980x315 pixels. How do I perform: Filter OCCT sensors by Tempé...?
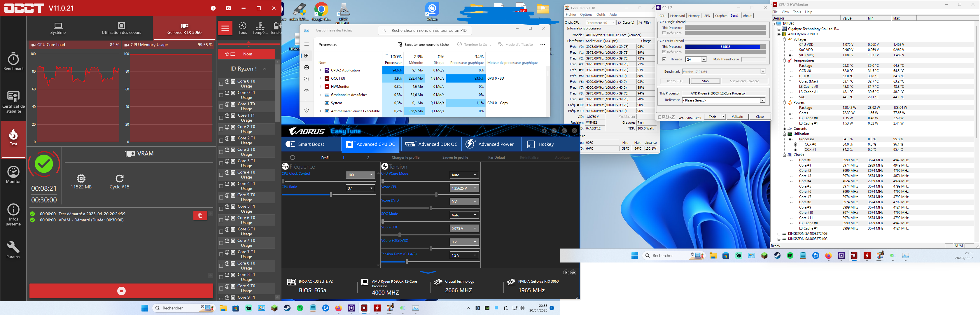click(260, 28)
